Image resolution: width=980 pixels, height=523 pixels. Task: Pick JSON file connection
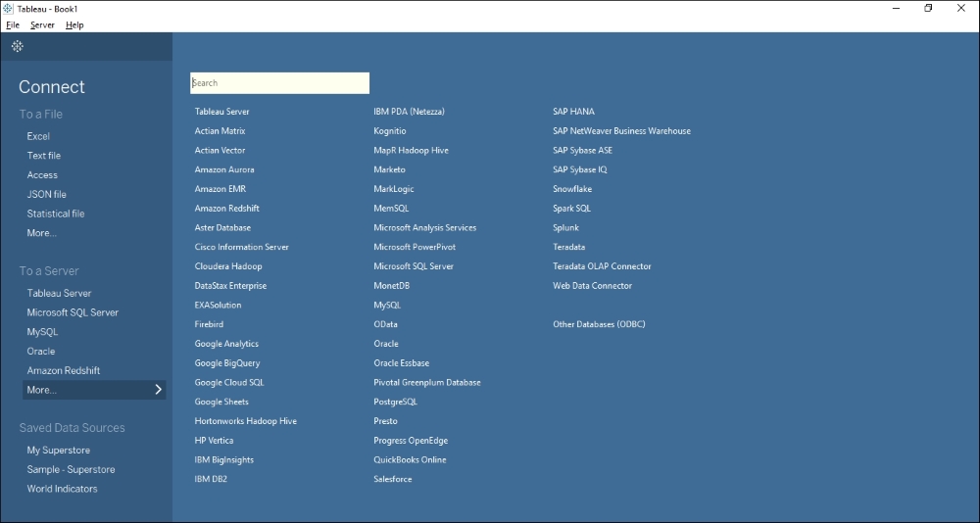(46, 194)
